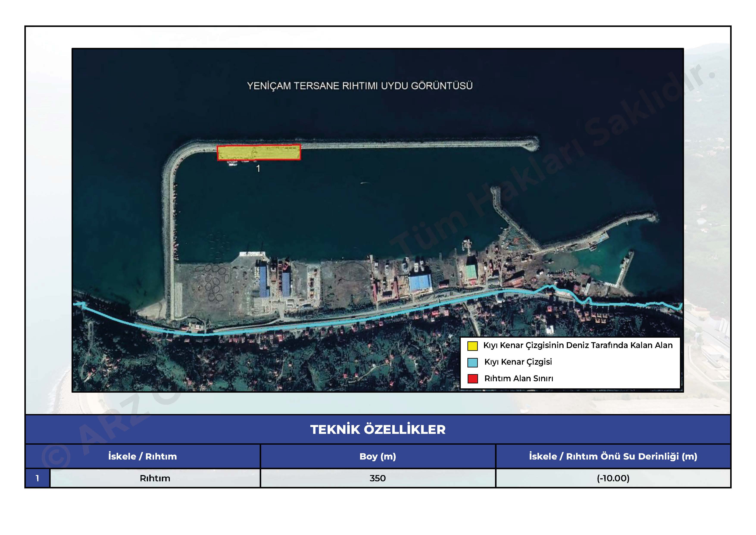
Task: Select the 'Kıyı Kenar Çizgisinin Deniz Tarafında Kalan Alan' legend text
Action: tap(578, 345)
